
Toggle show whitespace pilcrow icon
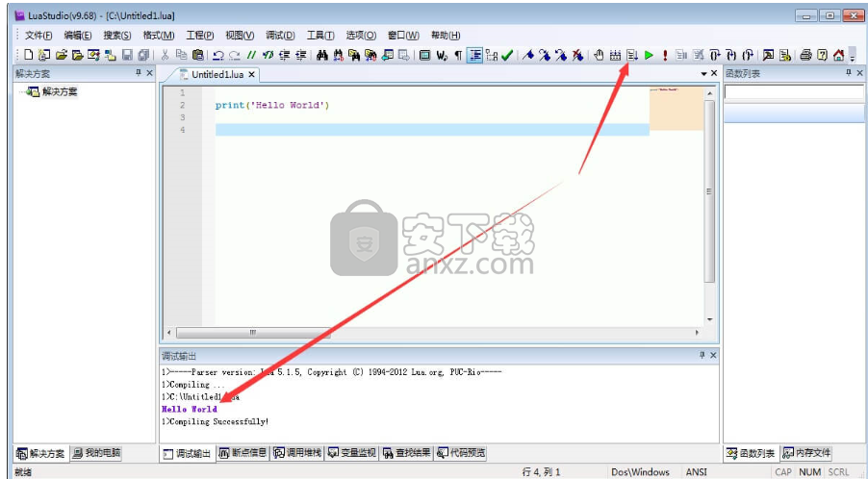tap(458, 56)
